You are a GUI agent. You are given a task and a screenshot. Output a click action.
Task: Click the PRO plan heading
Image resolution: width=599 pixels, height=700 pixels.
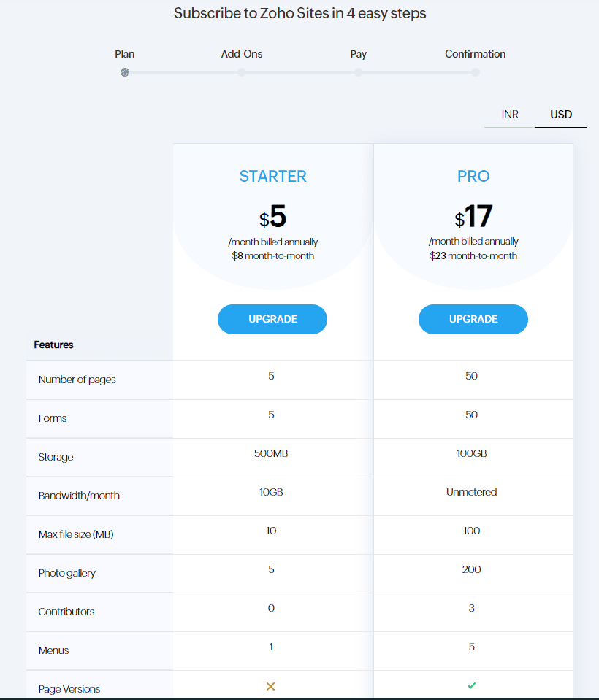473,177
